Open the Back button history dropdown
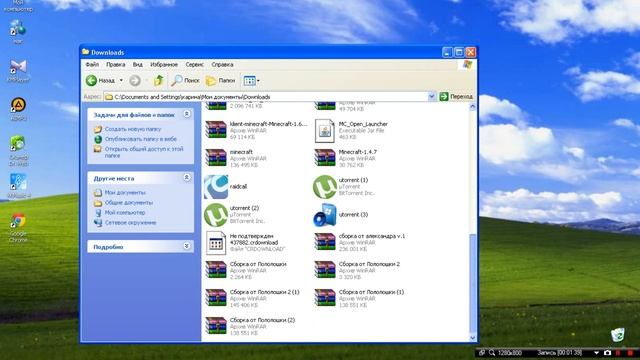Viewport: 640px width, 360px height. coord(121,80)
